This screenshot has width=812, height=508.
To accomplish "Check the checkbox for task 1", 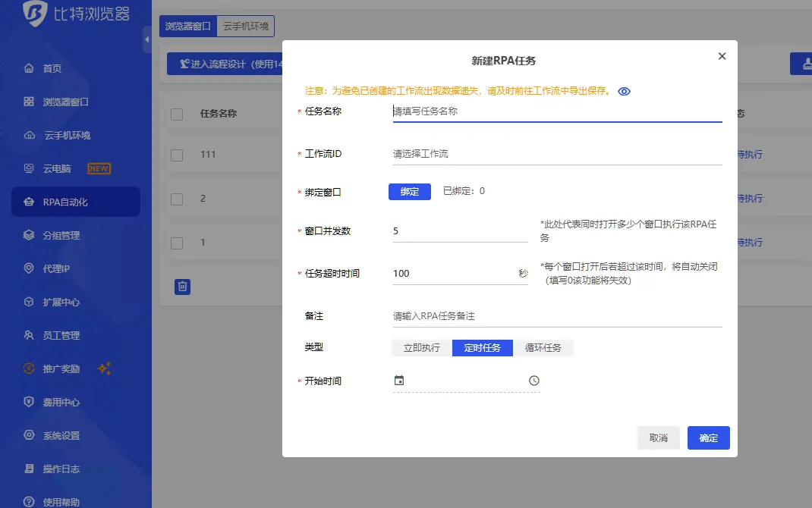I will [177, 243].
